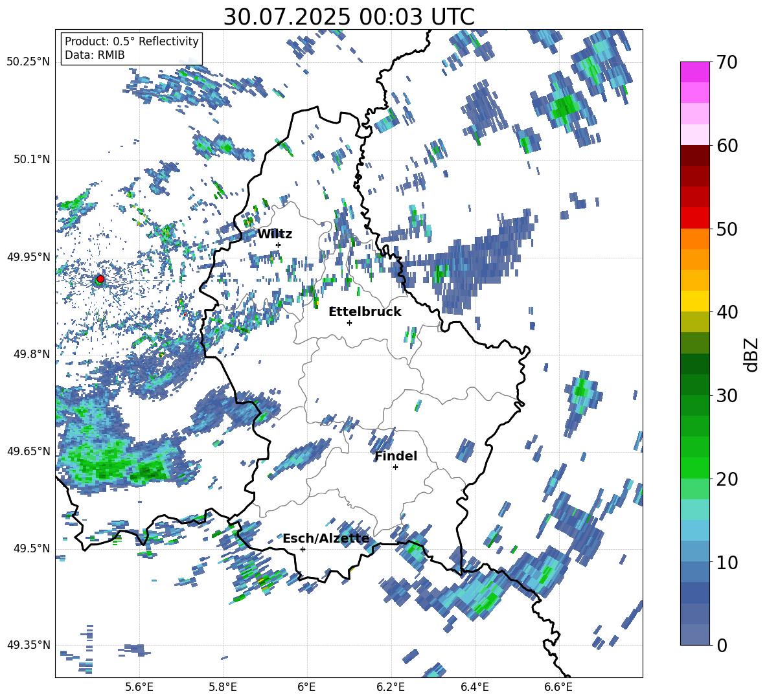Click the red radar site marker
Viewport: 767px width, 700px height.
click(100, 279)
